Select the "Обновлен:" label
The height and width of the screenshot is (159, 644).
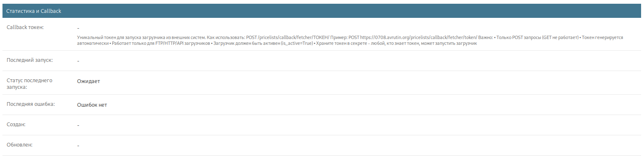pos(19,144)
